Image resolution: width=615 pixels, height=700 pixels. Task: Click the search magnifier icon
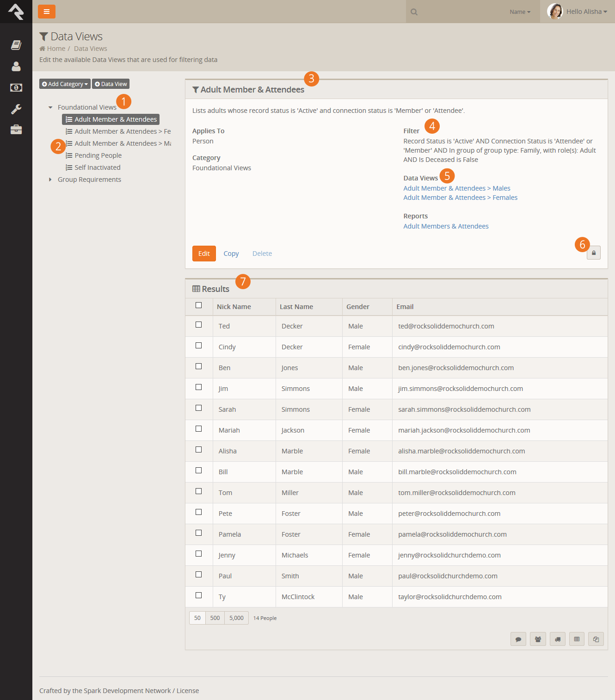point(414,12)
